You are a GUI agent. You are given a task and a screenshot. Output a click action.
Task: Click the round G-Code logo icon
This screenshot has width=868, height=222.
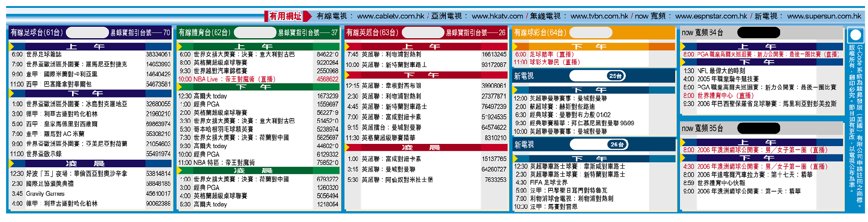coord(855,35)
